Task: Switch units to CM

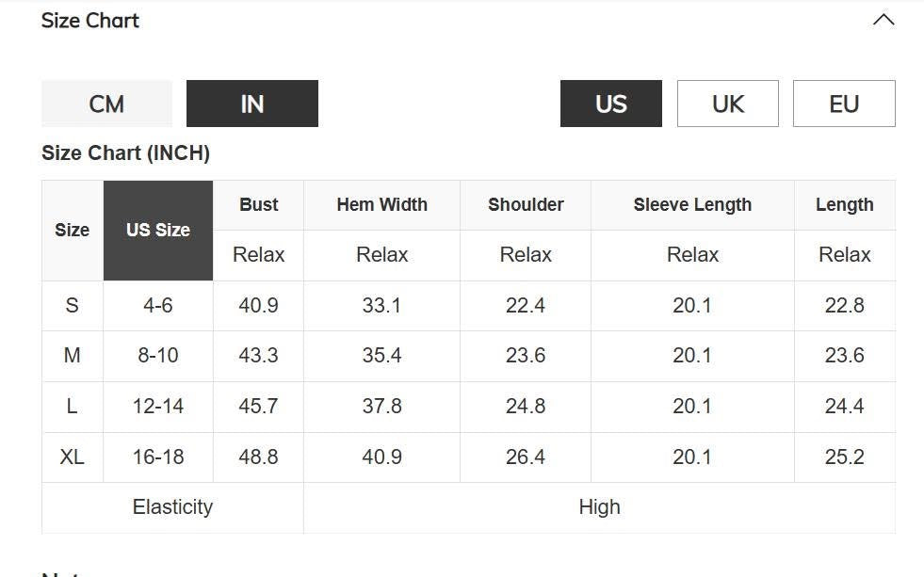Action: click(x=106, y=104)
